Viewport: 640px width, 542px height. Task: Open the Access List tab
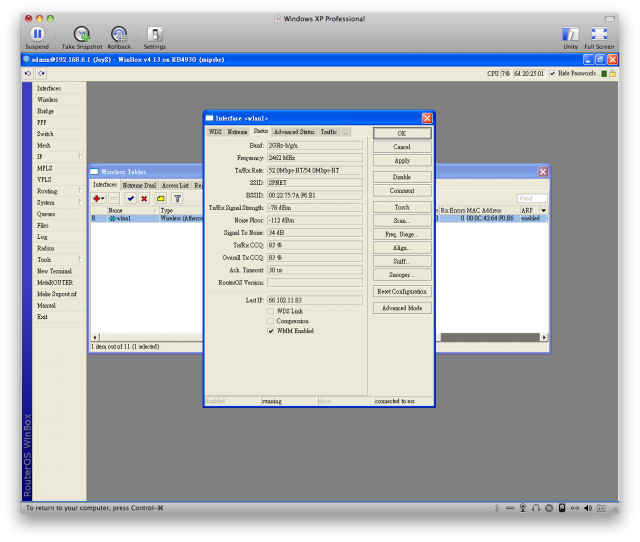pos(175,185)
